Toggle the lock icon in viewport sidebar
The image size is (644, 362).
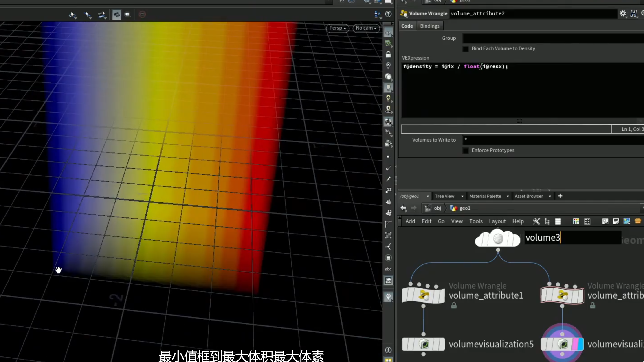point(388,54)
